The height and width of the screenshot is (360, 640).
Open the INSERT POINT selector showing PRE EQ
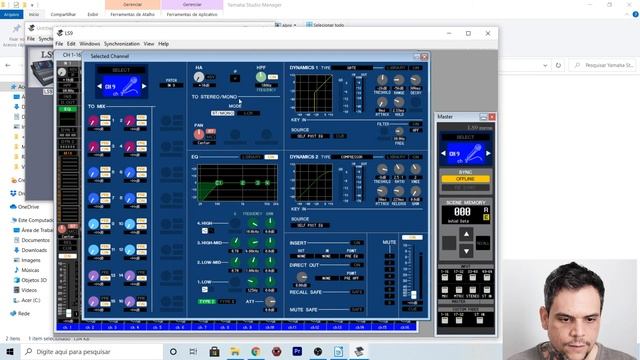point(351,256)
